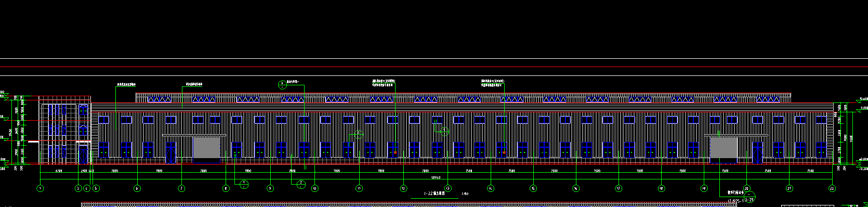Select axis bubble number 7
The height and width of the screenshot is (207, 868).
coord(181,188)
